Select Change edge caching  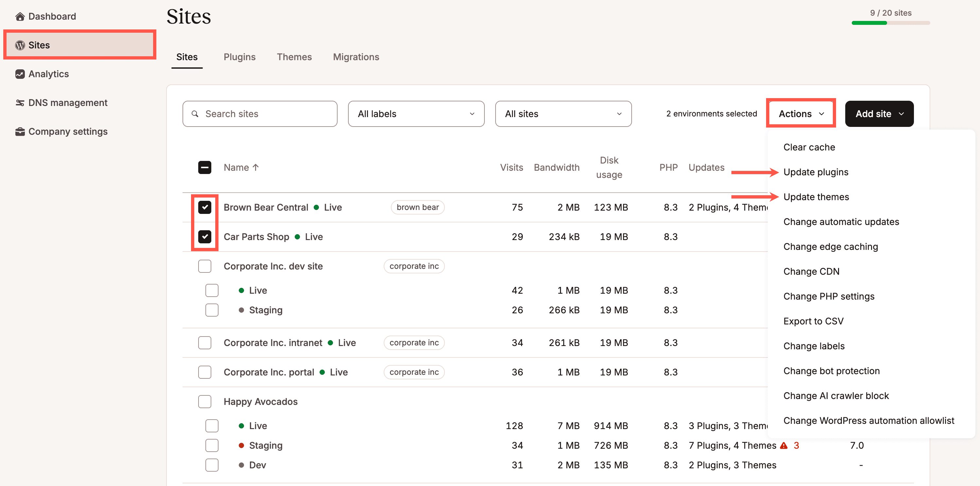click(x=831, y=246)
